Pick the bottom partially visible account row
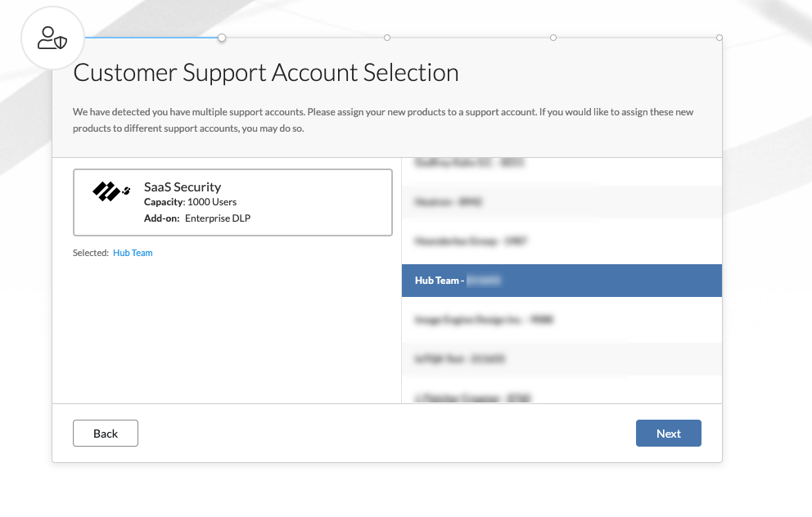The width and height of the screenshot is (812, 517). 562,397
